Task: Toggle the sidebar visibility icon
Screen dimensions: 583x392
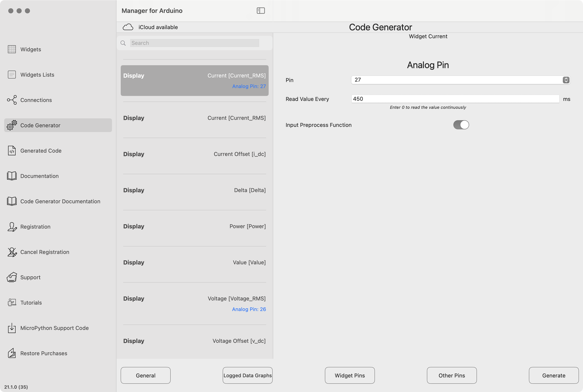Action: click(260, 10)
